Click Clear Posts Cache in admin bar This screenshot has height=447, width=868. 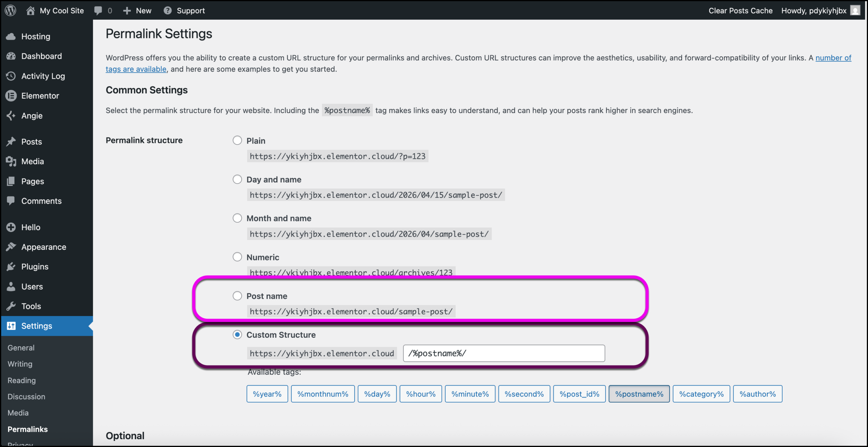click(741, 11)
